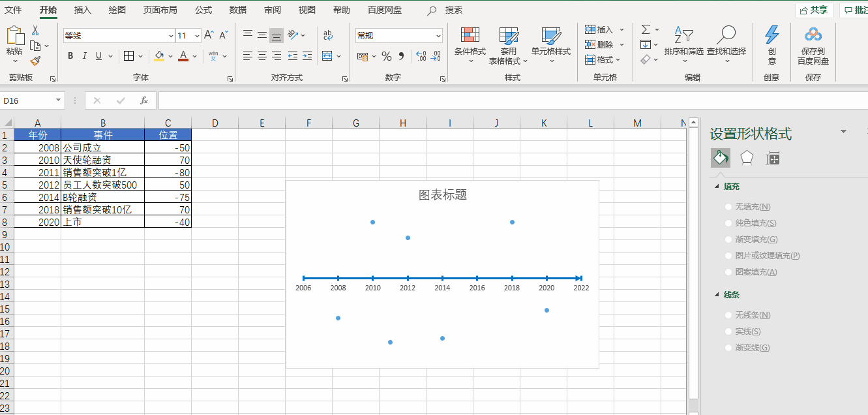Select No line (无线条) radio
Image resolution: width=868 pixels, height=415 pixels.
tap(728, 315)
